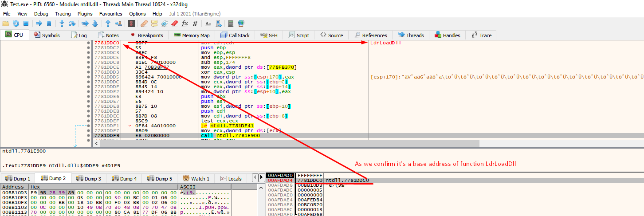Image resolution: width=644 pixels, height=216 pixels.
Task: Select the Dump 1 tab
Action: pos(17,178)
